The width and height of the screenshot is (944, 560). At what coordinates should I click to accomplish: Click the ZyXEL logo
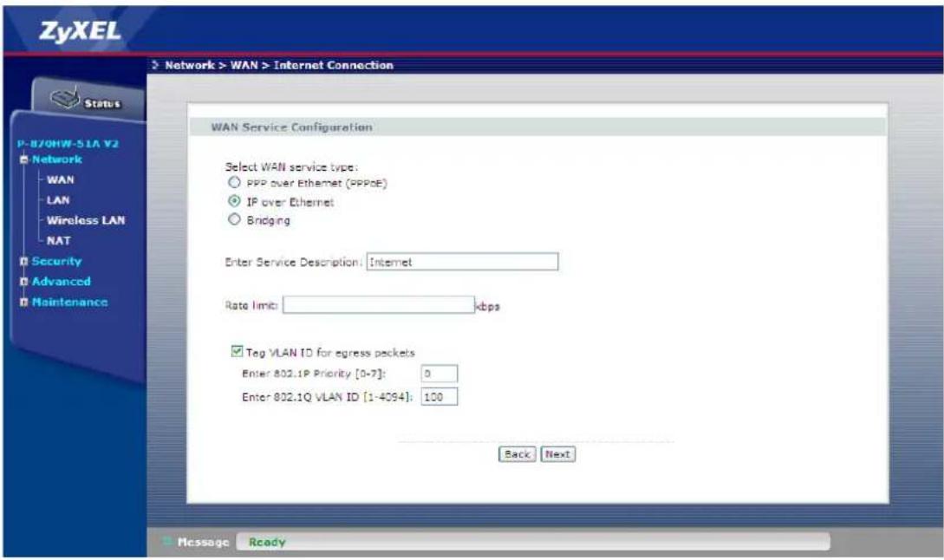pyautogui.click(x=80, y=31)
